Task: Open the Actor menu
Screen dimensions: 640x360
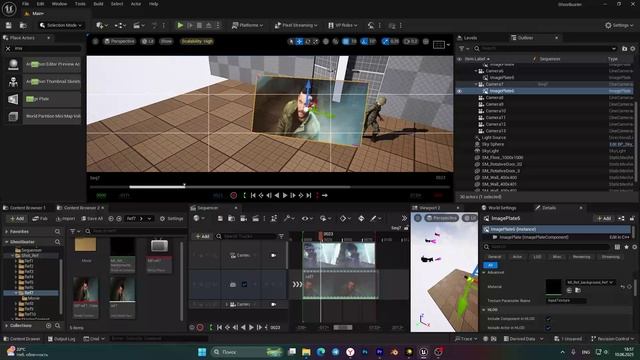Action: click(x=136, y=4)
